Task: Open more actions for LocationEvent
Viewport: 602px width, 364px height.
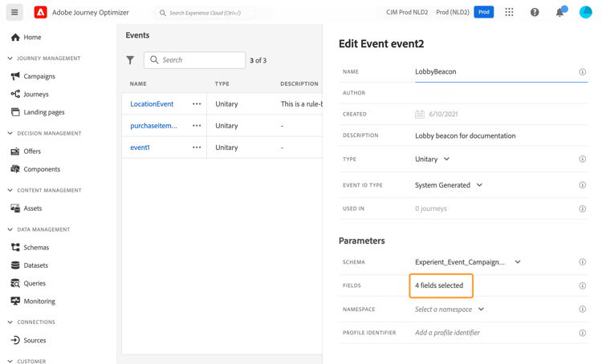Action: 197,104
